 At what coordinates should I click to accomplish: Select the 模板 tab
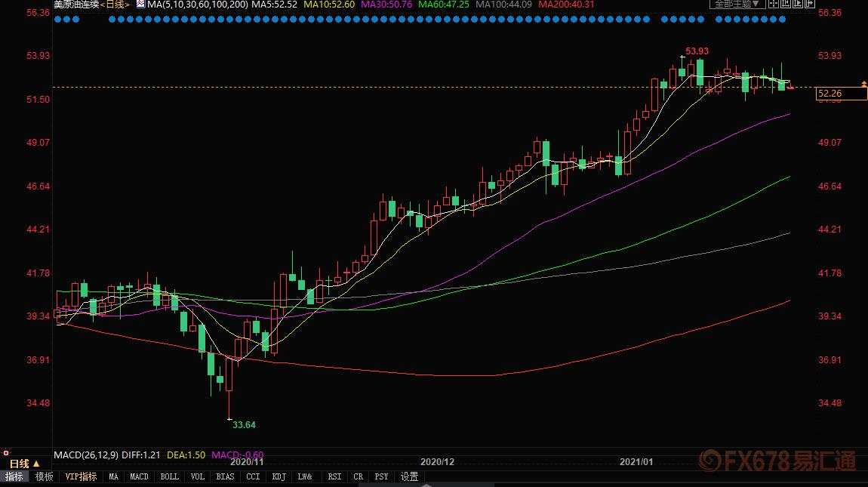45,476
